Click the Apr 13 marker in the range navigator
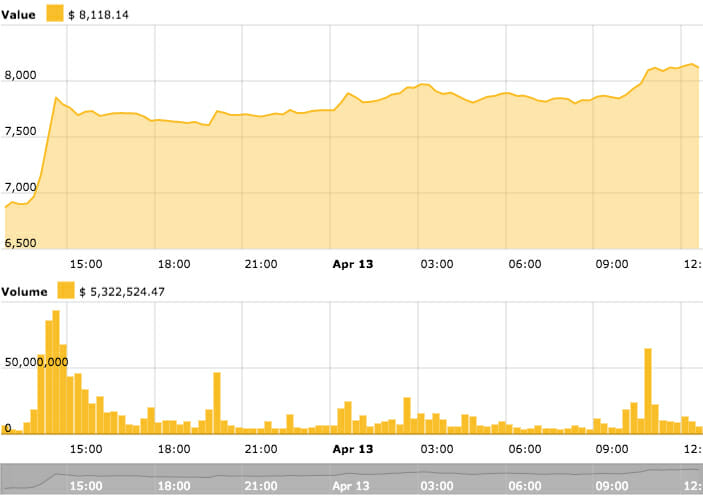Viewport: 703px width, 500px height. [351, 486]
